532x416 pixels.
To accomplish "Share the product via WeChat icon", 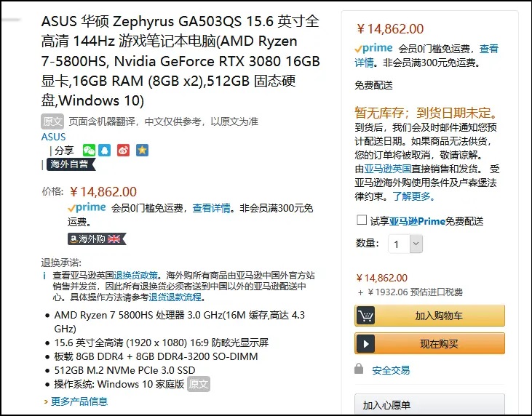I will [x=89, y=151].
